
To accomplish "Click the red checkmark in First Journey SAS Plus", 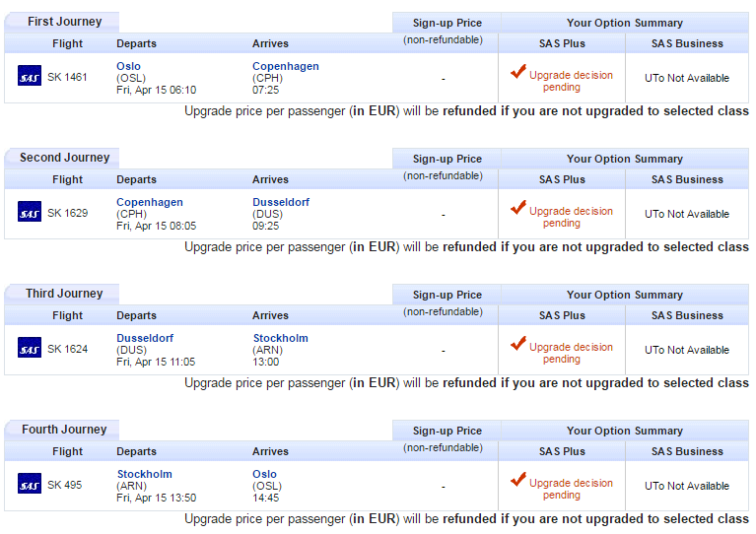I will [518, 72].
